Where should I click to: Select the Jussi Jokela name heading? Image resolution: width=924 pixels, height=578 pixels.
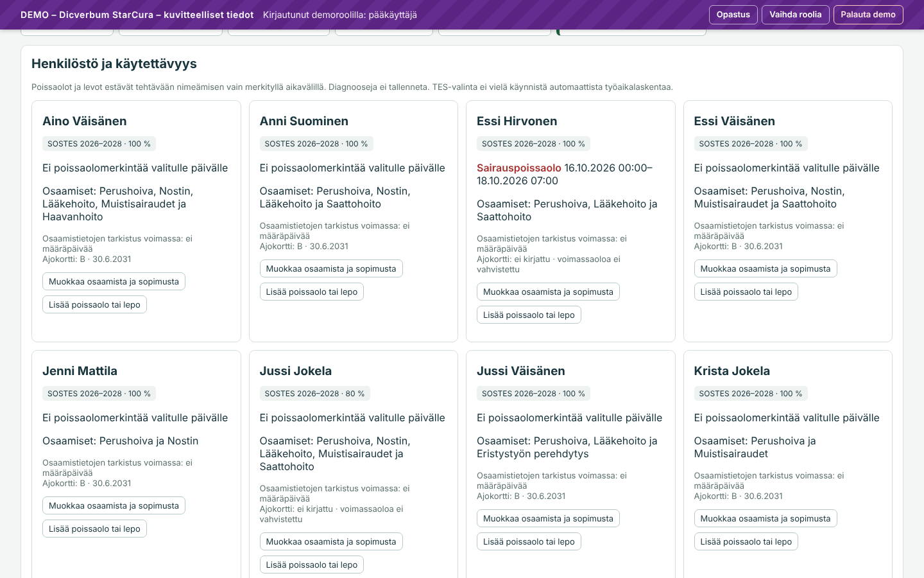296,371
